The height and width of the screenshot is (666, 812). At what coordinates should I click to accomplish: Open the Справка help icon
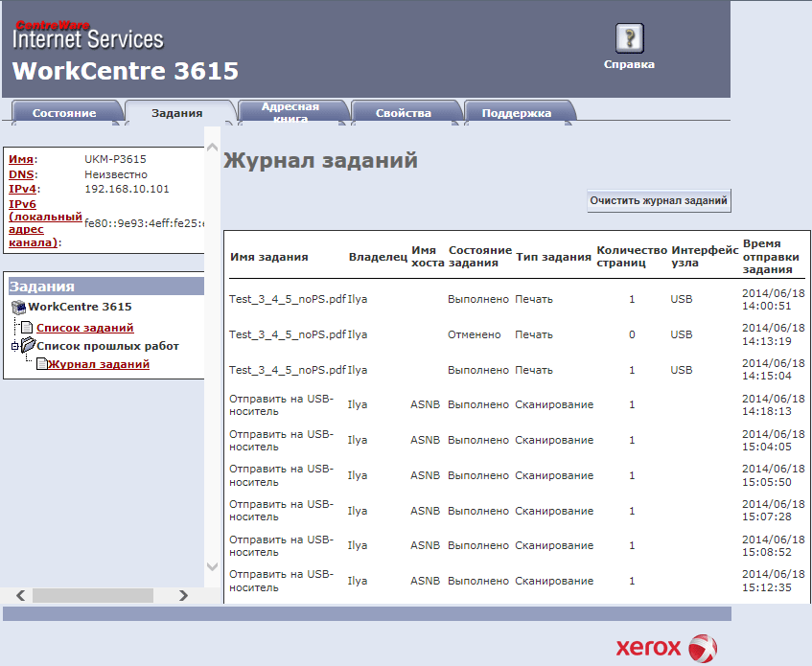click(x=629, y=37)
